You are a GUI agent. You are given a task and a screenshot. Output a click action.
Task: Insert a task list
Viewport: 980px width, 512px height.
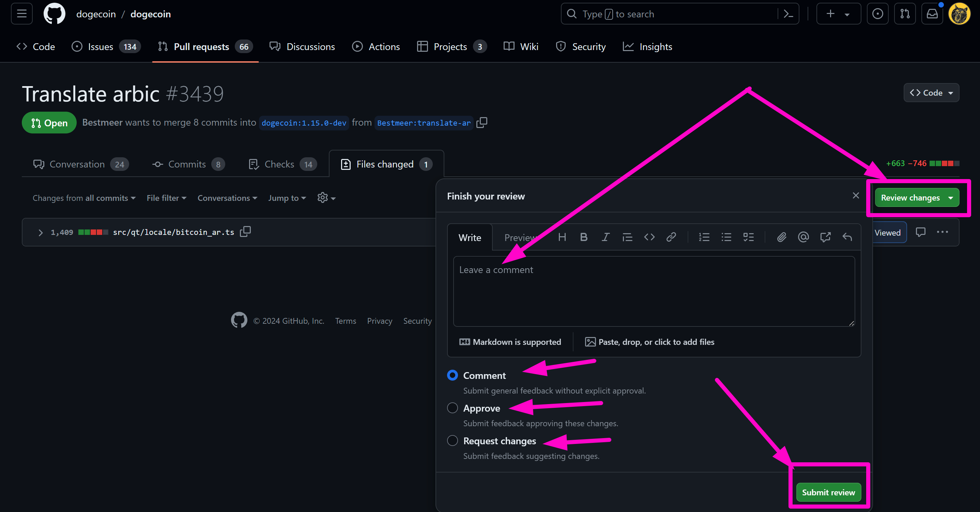click(748, 237)
